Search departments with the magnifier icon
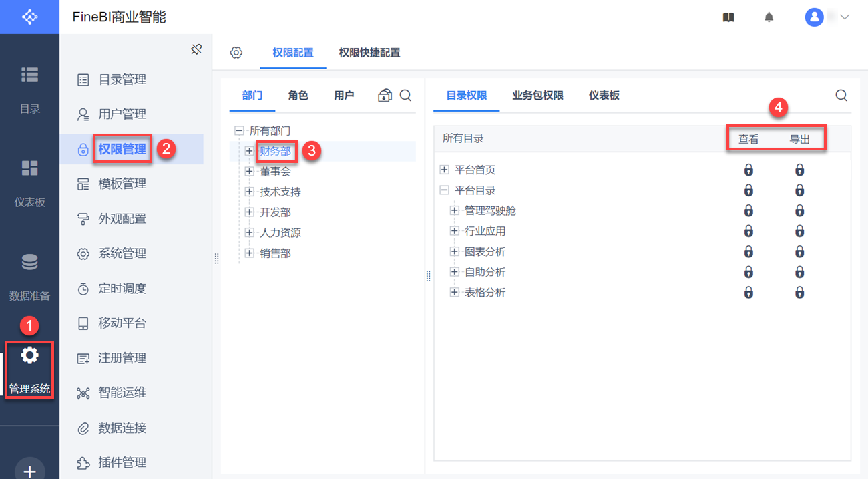Screen dimensions: 868x479 click(x=405, y=96)
